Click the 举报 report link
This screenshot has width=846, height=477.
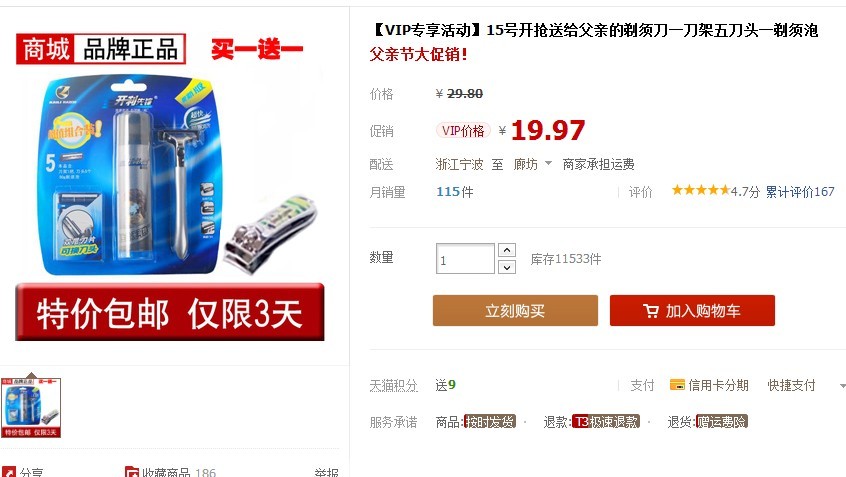[x=326, y=473]
